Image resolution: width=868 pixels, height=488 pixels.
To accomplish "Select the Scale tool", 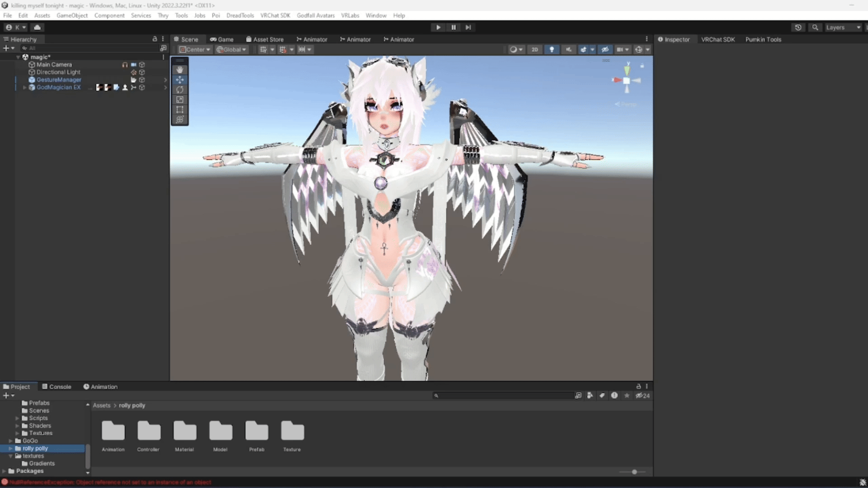I will (180, 99).
